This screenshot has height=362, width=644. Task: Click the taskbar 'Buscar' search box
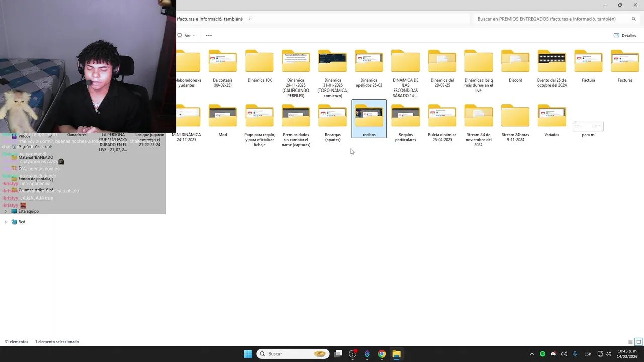click(x=293, y=354)
